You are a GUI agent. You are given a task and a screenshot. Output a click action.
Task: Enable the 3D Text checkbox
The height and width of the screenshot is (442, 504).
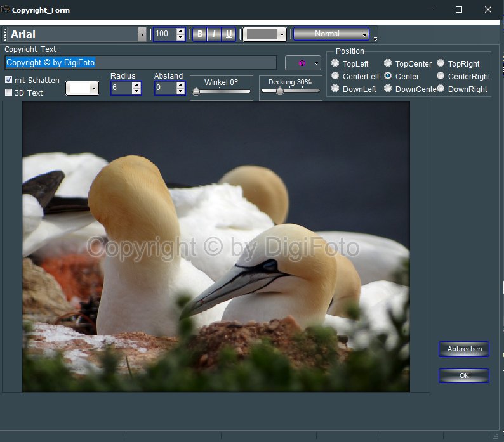8,93
